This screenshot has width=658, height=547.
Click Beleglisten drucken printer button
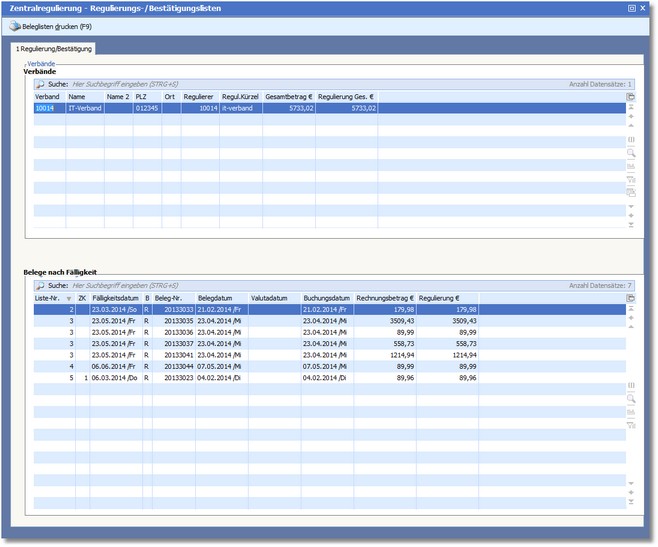click(x=50, y=25)
